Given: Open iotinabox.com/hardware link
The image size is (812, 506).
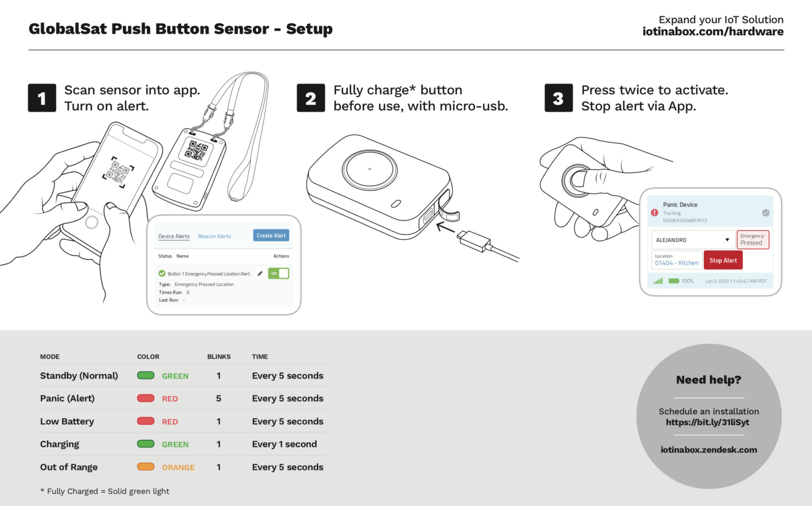Looking at the screenshot, I should click(713, 31).
